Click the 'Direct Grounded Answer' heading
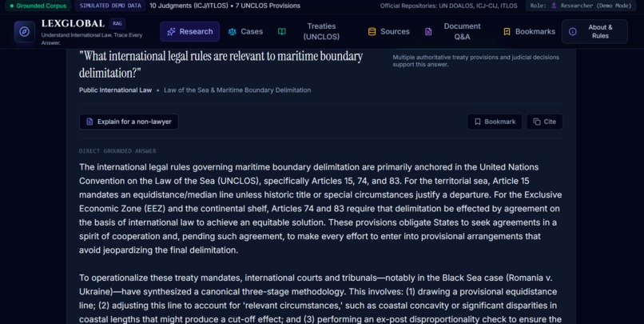The width and height of the screenshot is (644, 324). [x=117, y=151]
